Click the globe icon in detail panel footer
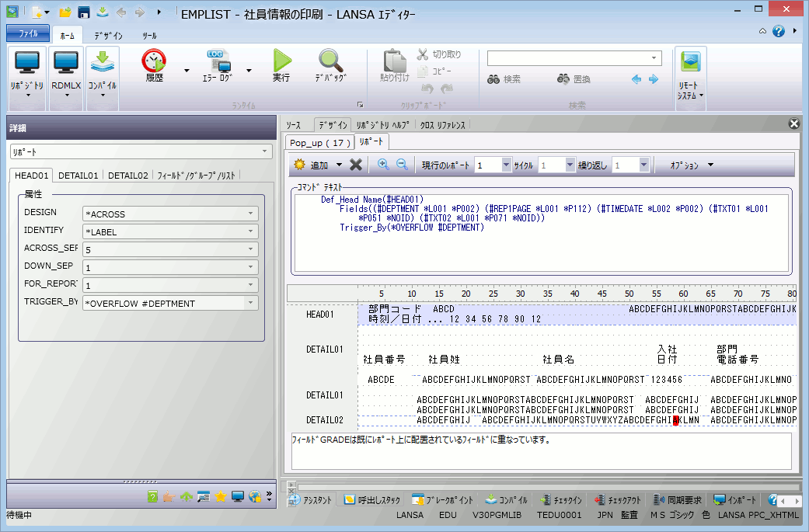 click(x=255, y=496)
